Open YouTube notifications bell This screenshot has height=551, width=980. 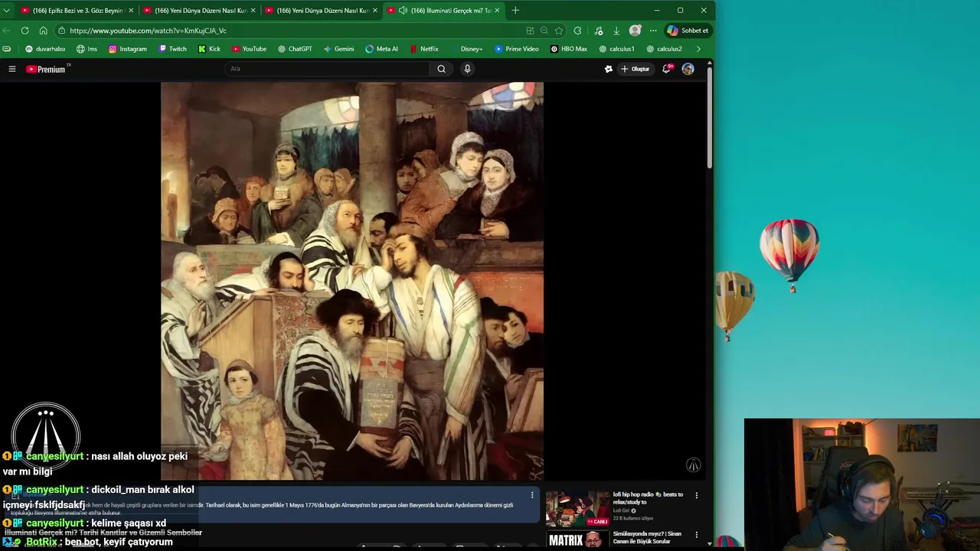coord(667,69)
